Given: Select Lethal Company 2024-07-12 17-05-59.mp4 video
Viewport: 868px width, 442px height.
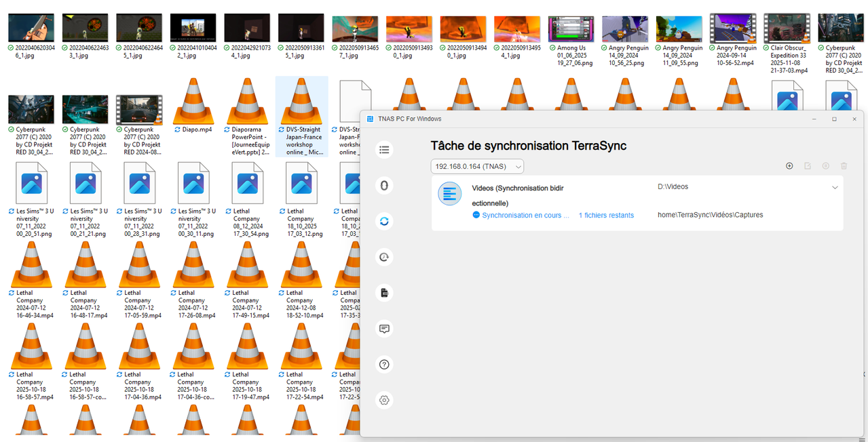Looking at the screenshot, I should 138,280.
